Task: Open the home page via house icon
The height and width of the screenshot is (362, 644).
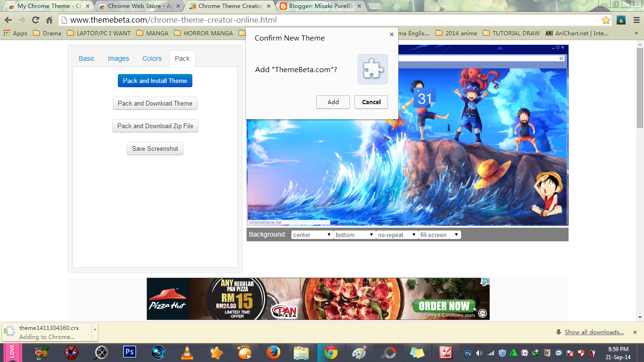Action: pyautogui.click(x=49, y=20)
